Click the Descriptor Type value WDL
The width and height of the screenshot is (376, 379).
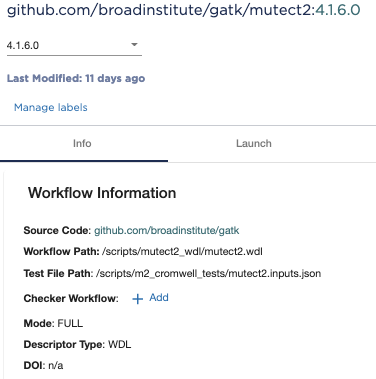pos(120,344)
